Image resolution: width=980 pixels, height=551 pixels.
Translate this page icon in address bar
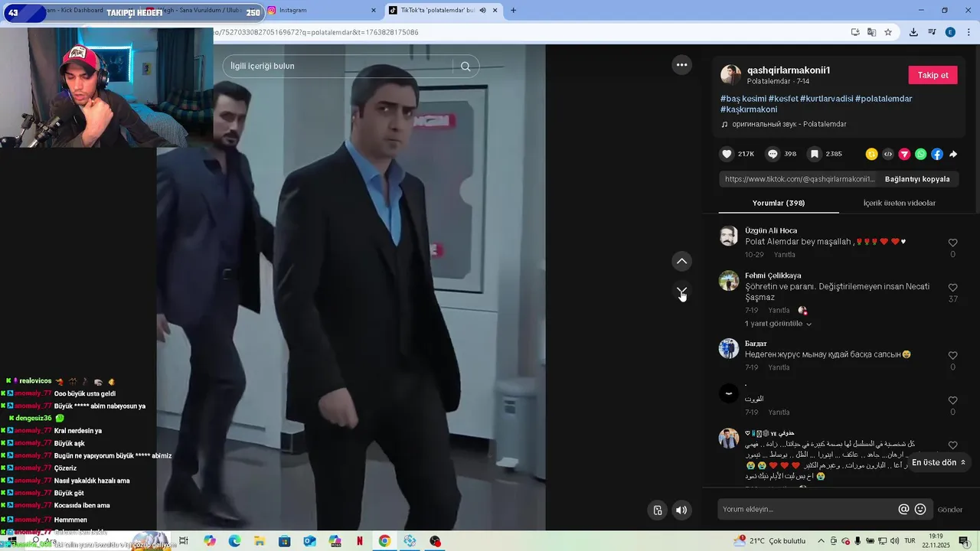[x=871, y=32]
